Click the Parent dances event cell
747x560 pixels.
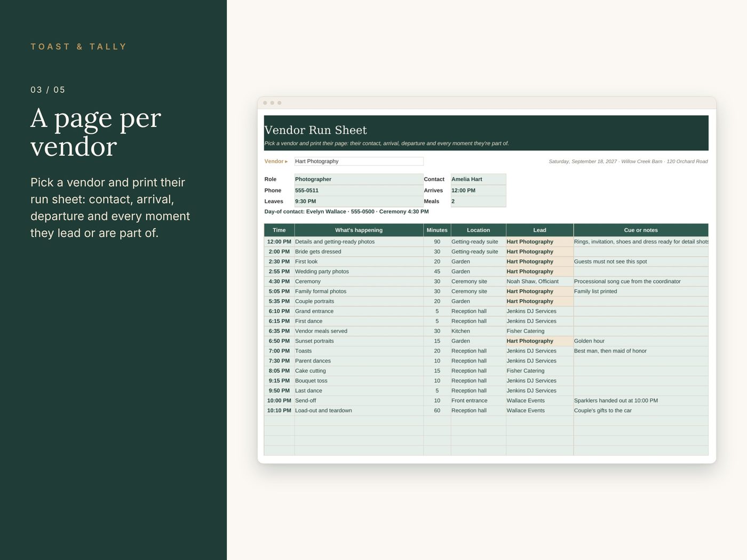pyautogui.click(x=359, y=361)
